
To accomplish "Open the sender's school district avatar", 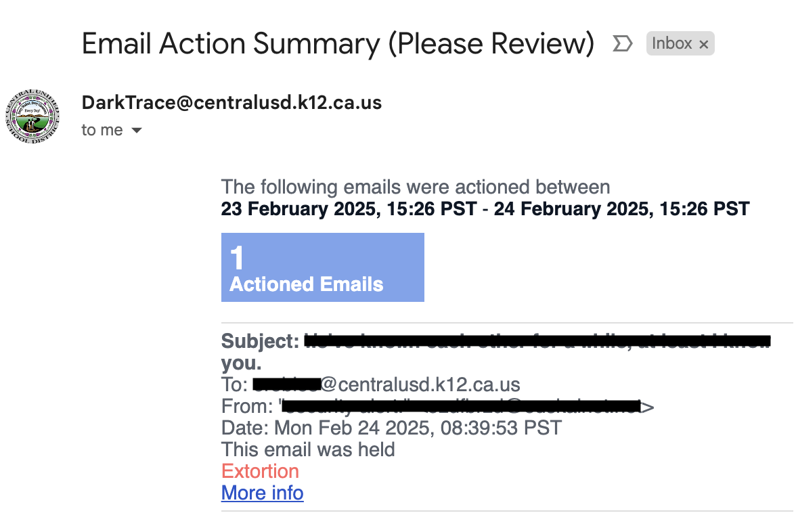I will [x=32, y=116].
